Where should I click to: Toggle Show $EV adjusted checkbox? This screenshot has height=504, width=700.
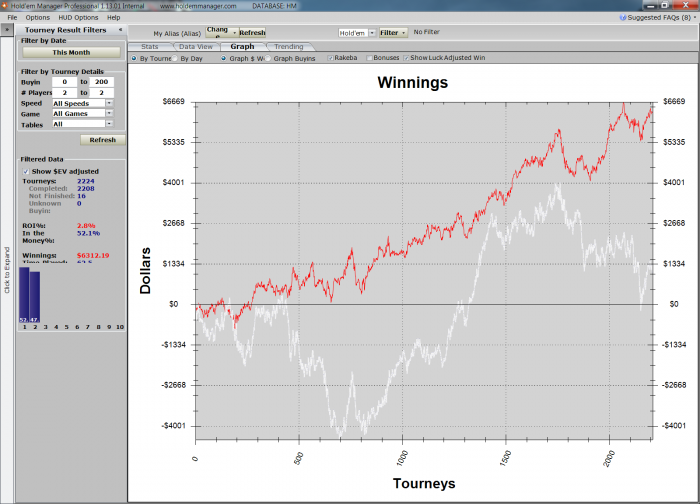tap(26, 171)
